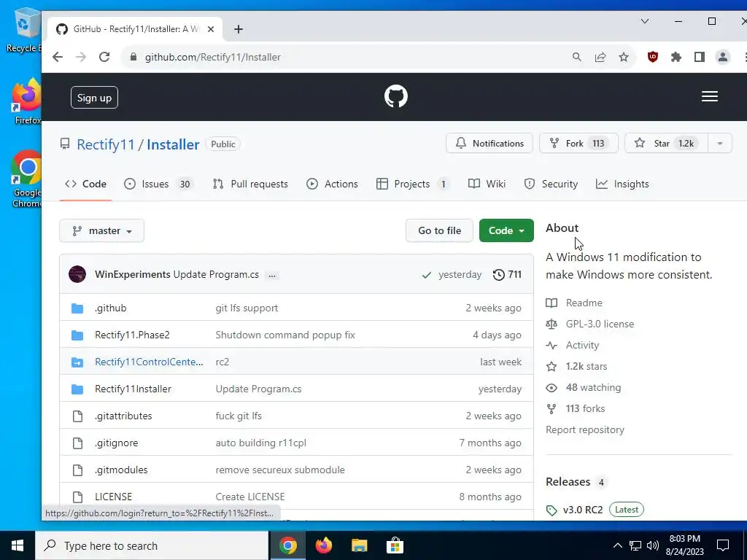Open the Windows Start menu
Screen dimensions: 747x560
click(x=18, y=545)
